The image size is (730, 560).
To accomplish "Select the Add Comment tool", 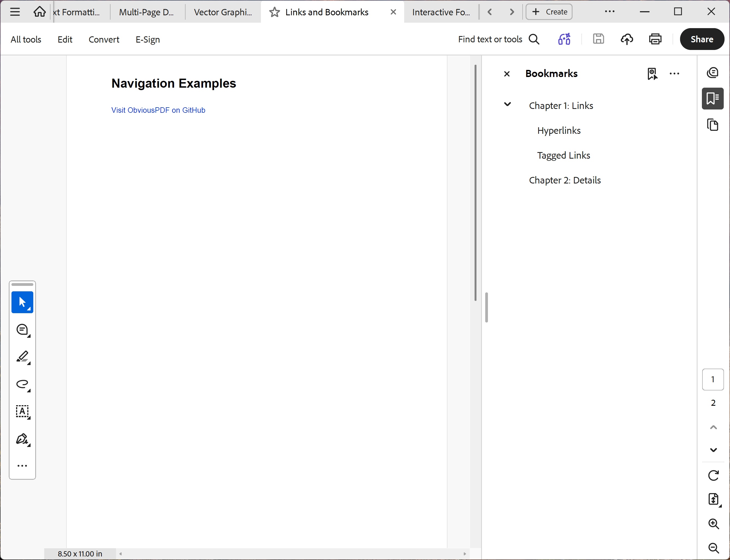I will point(22,330).
